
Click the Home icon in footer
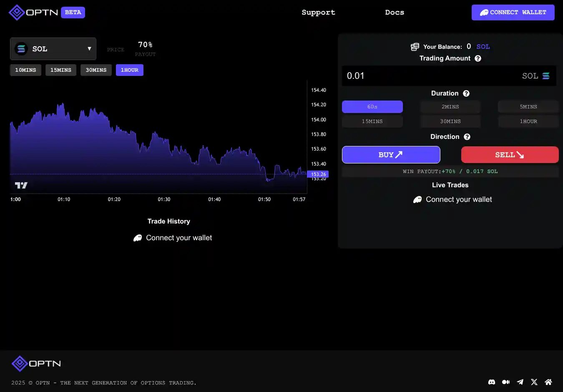548,382
